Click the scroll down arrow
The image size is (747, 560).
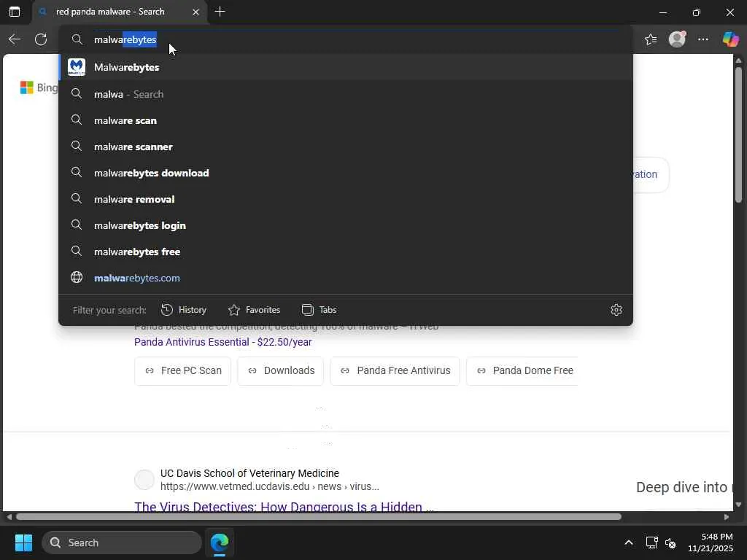tap(738, 505)
